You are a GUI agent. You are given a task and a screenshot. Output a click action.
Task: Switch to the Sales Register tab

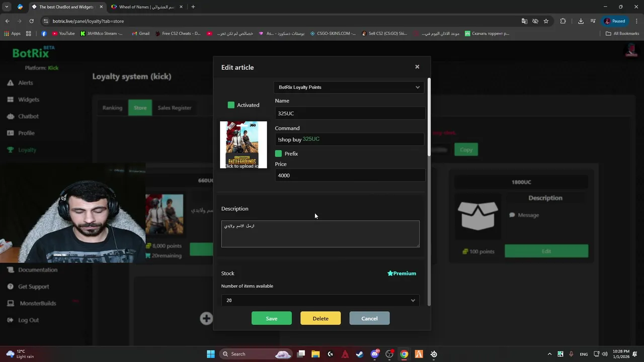tap(175, 108)
